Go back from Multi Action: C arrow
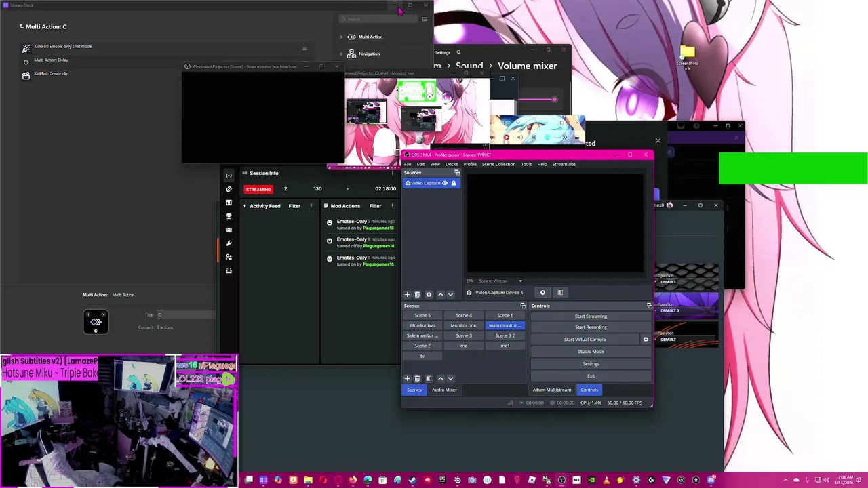The width and height of the screenshot is (868, 488). point(22,26)
